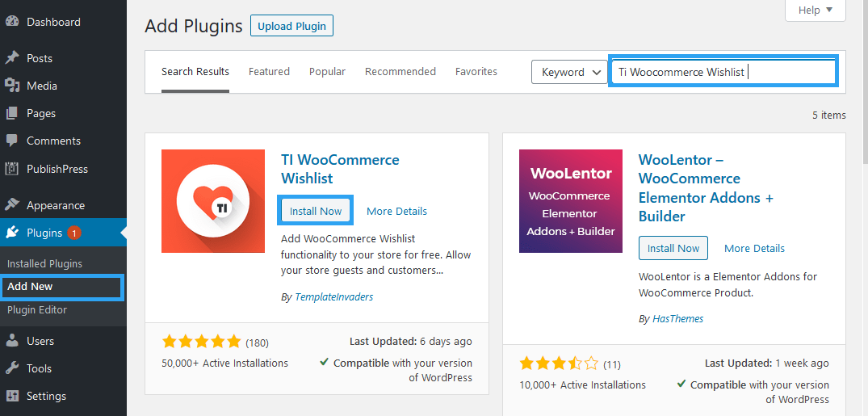Open the HasThemes author link
Viewport: 868px width, 416px height.
tap(678, 318)
